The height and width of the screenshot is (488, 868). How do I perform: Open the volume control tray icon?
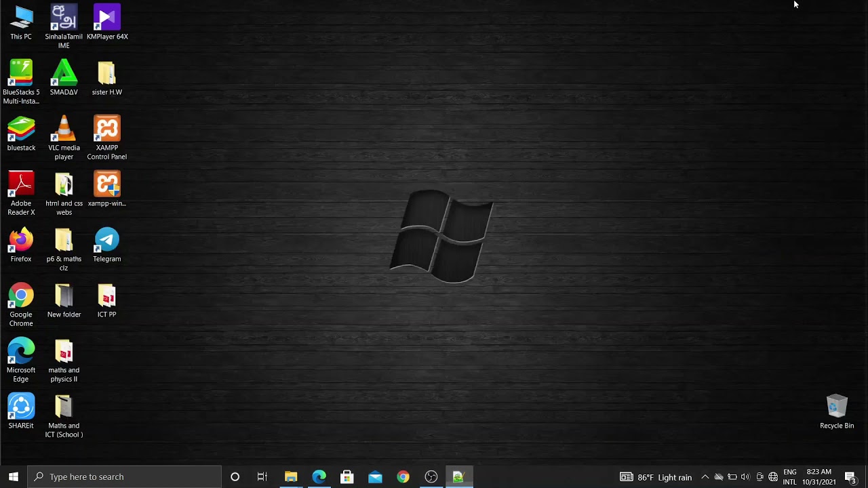745,477
